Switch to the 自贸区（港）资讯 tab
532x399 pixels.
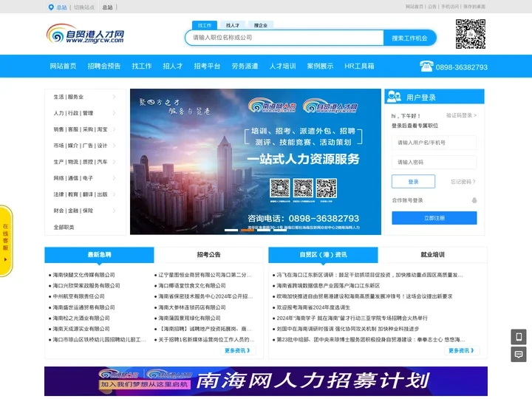[x=323, y=255]
